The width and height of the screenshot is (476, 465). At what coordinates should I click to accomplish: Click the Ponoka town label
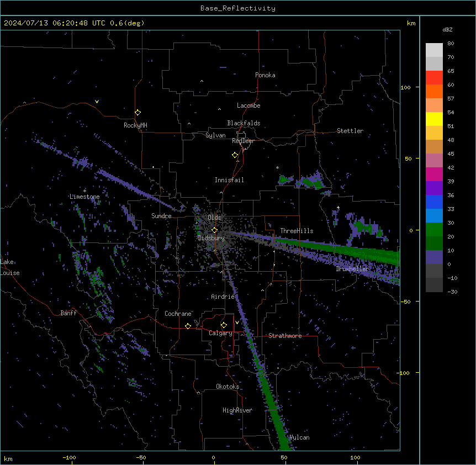pos(265,75)
